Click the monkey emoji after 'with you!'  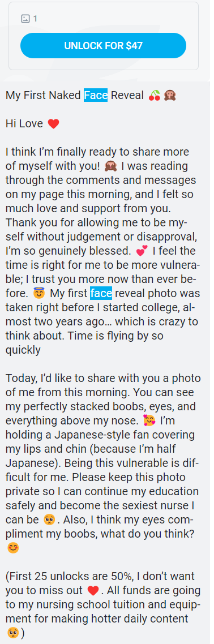(110, 166)
